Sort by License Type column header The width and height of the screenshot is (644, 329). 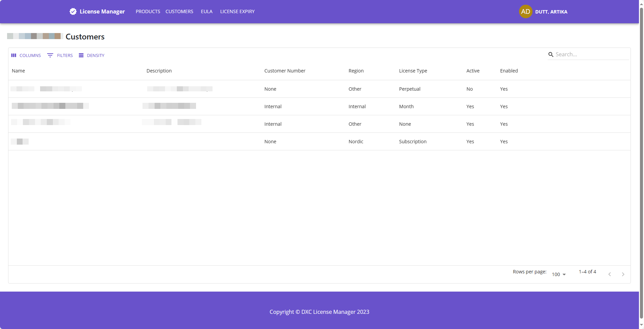pyautogui.click(x=413, y=71)
